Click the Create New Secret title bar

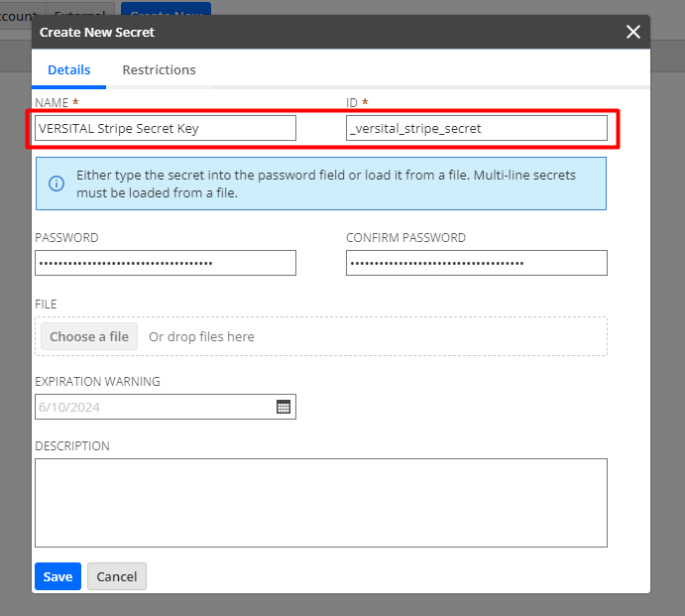297,32
